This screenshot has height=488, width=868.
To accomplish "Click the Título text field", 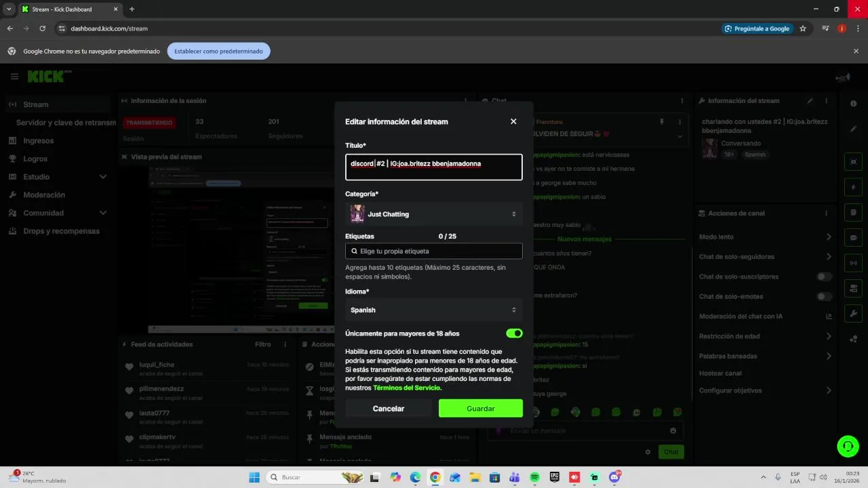I will tap(434, 167).
